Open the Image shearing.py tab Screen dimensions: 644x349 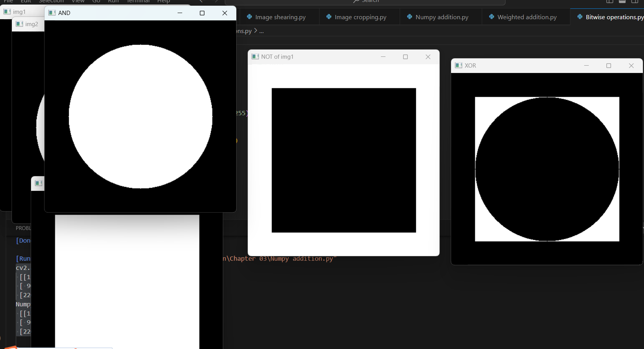[x=280, y=17]
